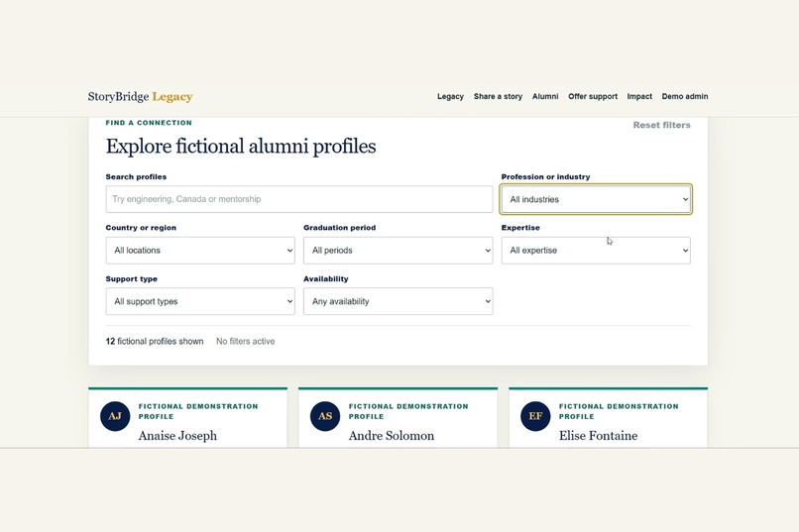Open Offer support in navigation
Image resolution: width=799 pixels, height=532 pixels.
593,96
